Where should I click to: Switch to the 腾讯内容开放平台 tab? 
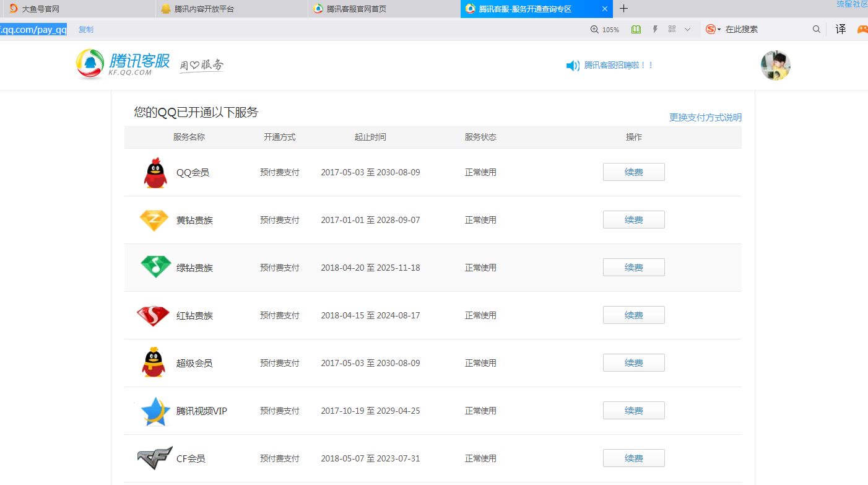pyautogui.click(x=232, y=9)
